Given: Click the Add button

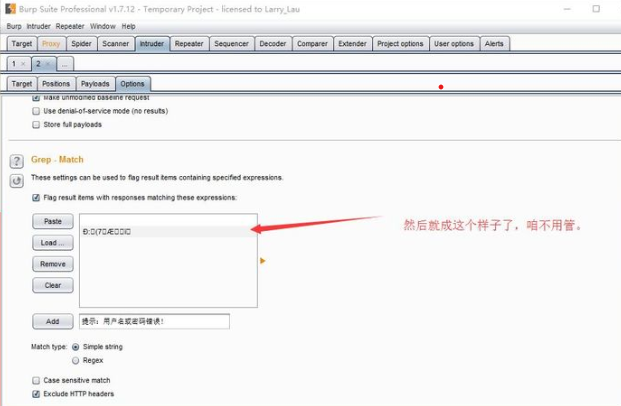Looking at the screenshot, I should 53,322.
